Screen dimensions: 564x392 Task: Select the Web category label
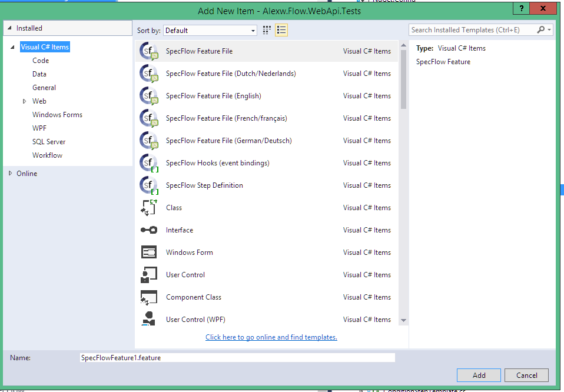click(39, 101)
